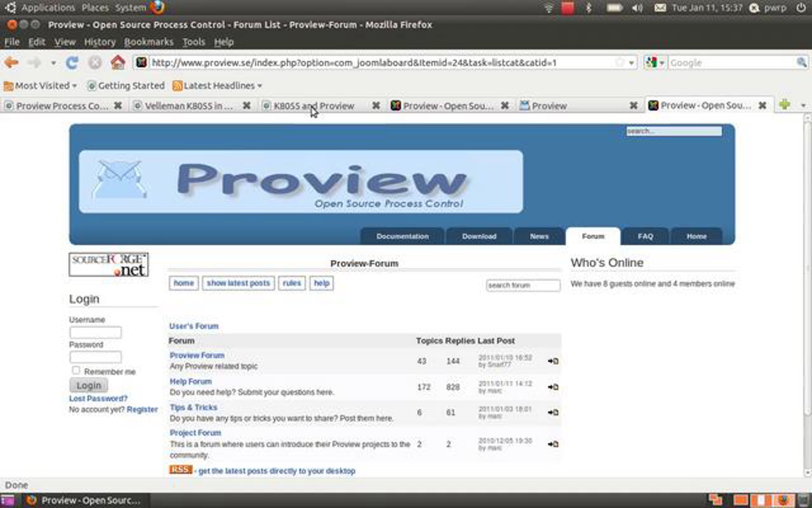This screenshot has height=508, width=812.
Task: Click the Password input field
Action: [x=95, y=357]
